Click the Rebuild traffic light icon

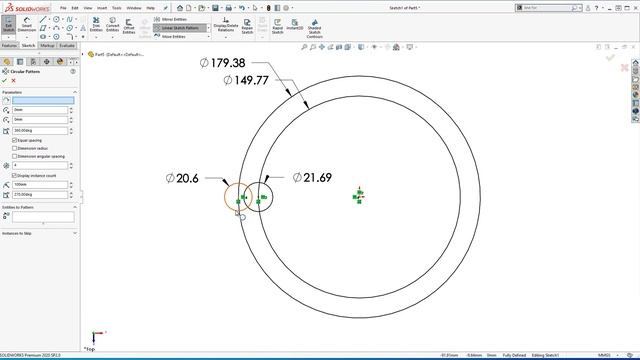[x=268, y=8]
